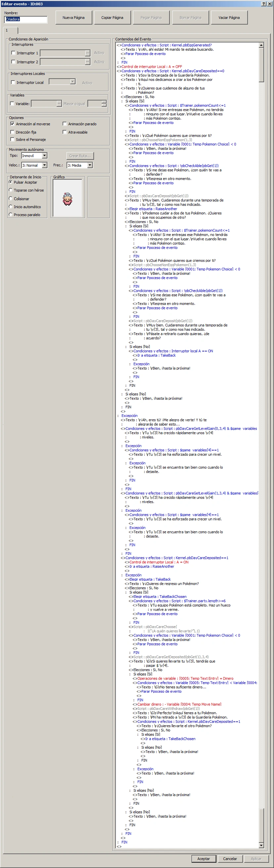The height and width of the screenshot is (868, 274).
Task: Select 'Ir a etiqueta : TakeBackChosen' line
Action: 168,739
